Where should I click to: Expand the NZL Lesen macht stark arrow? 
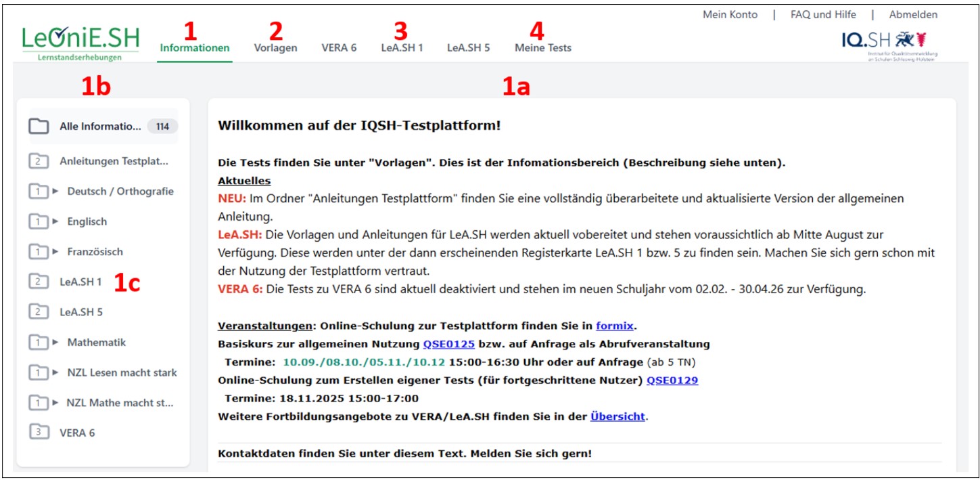[56, 372]
